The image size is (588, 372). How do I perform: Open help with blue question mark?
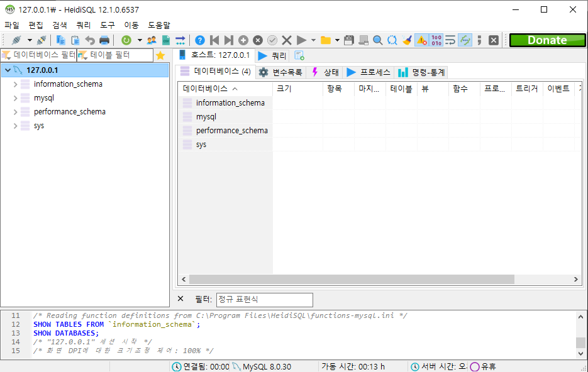click(200, 40)
